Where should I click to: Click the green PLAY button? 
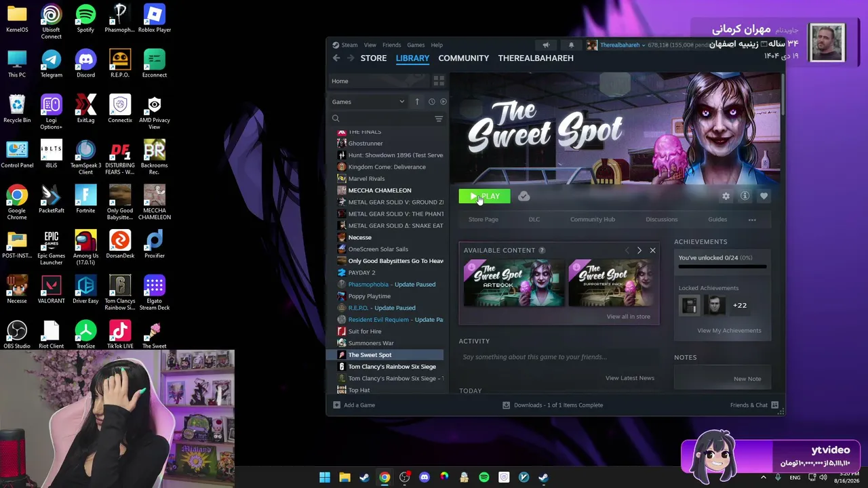click(x=484, y=197)
